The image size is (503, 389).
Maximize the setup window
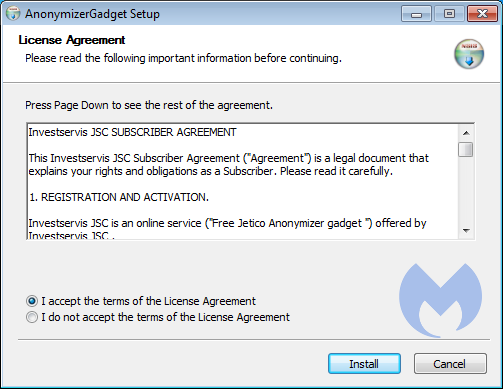(449, 14)
